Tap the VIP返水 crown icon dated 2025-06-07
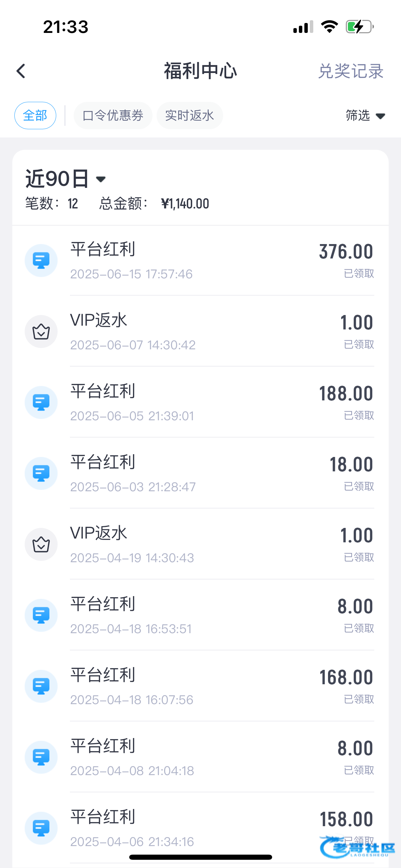This screenshot has height=868, width=401. tap(41, 331)
